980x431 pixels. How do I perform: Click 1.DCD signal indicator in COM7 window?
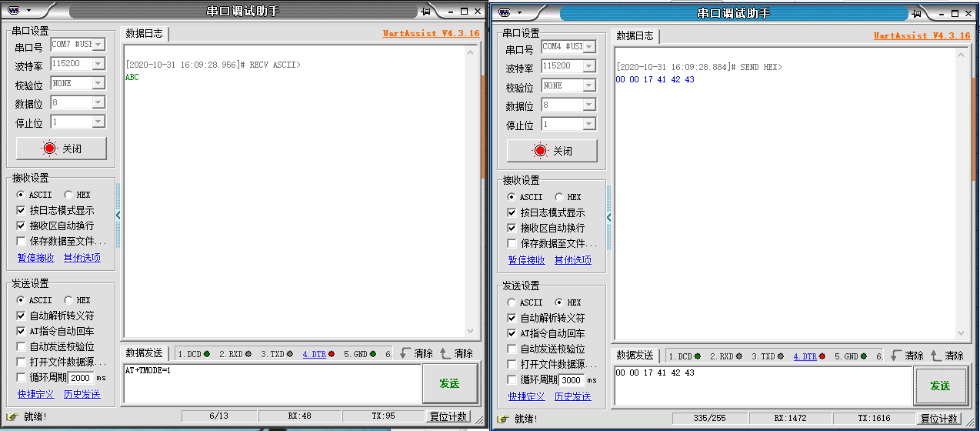tap(194, 354)
